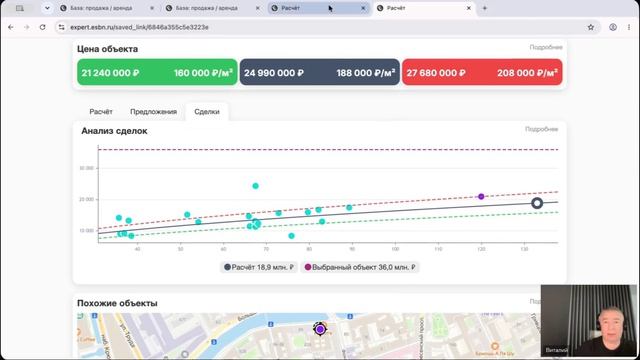The image size is (640, 360).
Task: Select the active Расчёт browser tab
Action: [x=424, y=8]
